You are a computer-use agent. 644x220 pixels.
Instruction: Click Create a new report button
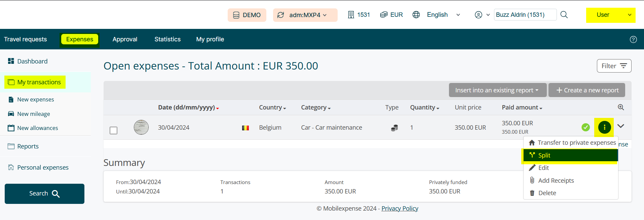pos(587,90)
